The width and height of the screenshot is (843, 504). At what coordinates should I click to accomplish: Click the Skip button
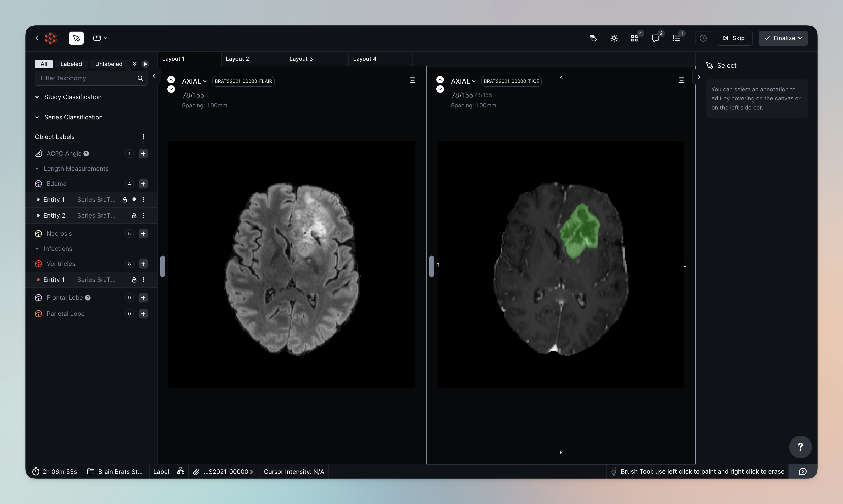click(x=735, y=38)
